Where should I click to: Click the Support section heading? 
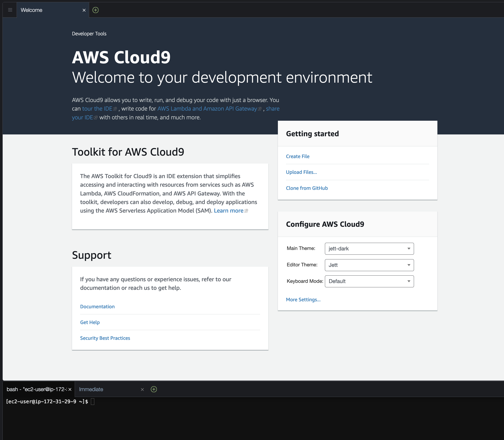click(x=92, y=255)
